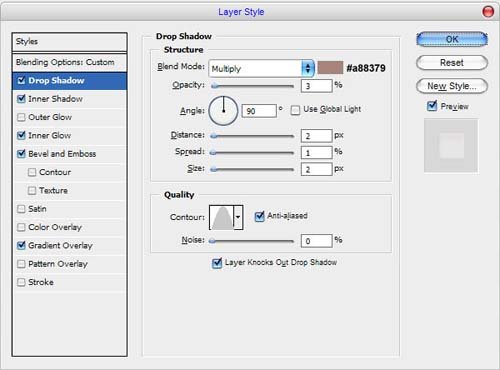This screenshot has height=370, width=500.
Task: Click the style preview thumbnail
Action: (451, 146)
